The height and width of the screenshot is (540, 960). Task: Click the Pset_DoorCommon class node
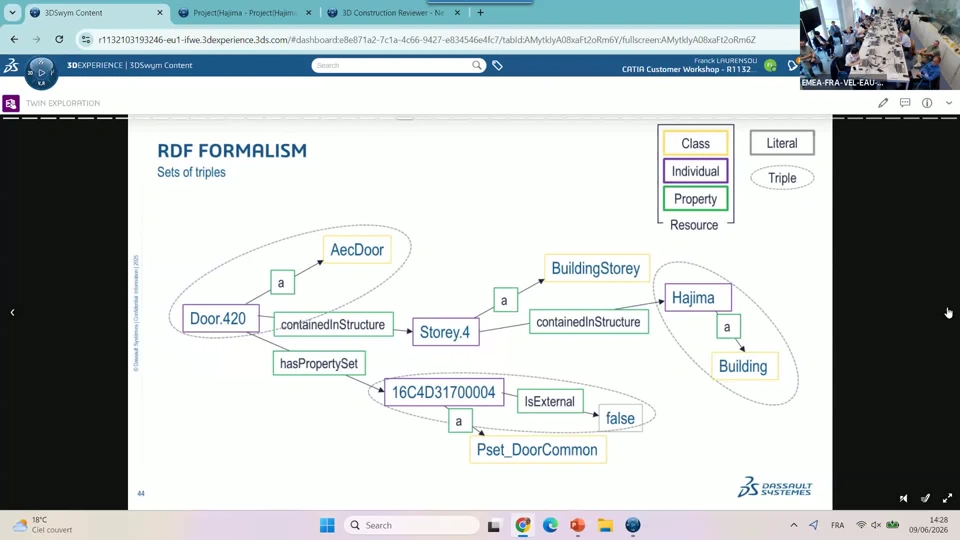coord(538,449)
